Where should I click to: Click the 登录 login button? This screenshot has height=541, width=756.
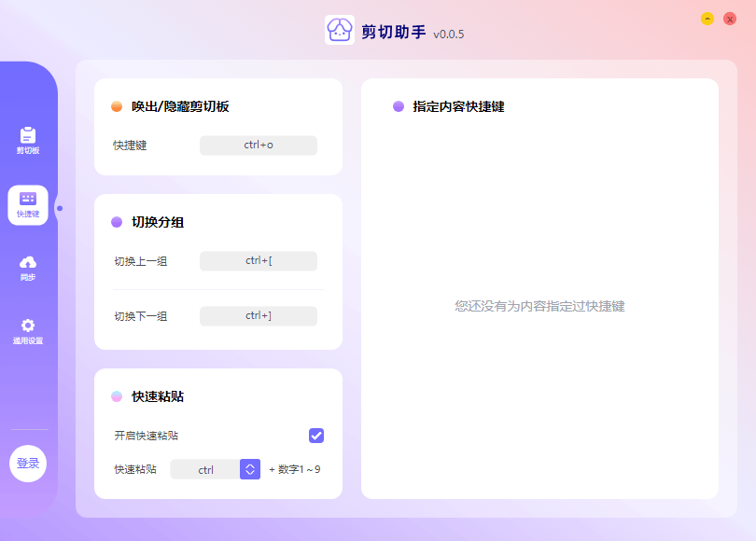click(28, 463)
